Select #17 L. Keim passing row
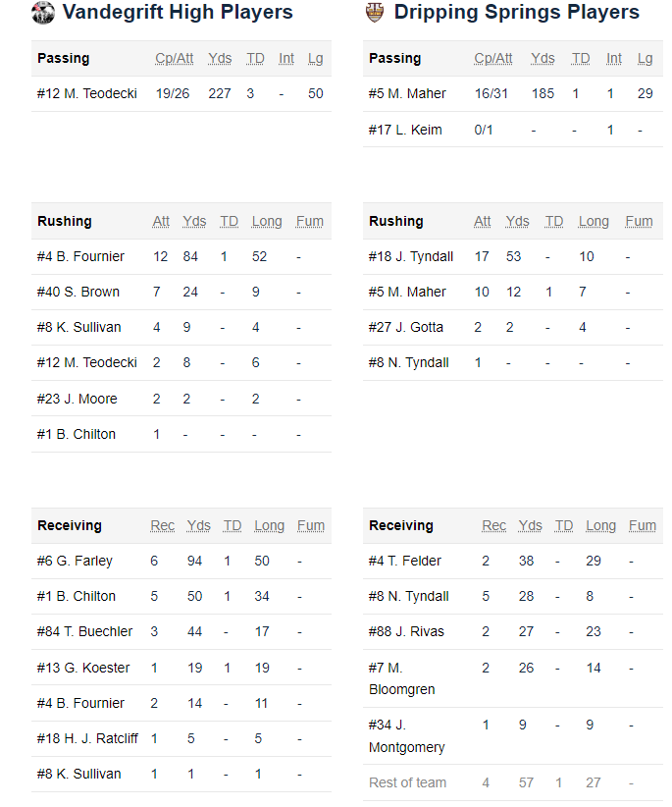Screen dimensions: 672x807 coord(513,130)
